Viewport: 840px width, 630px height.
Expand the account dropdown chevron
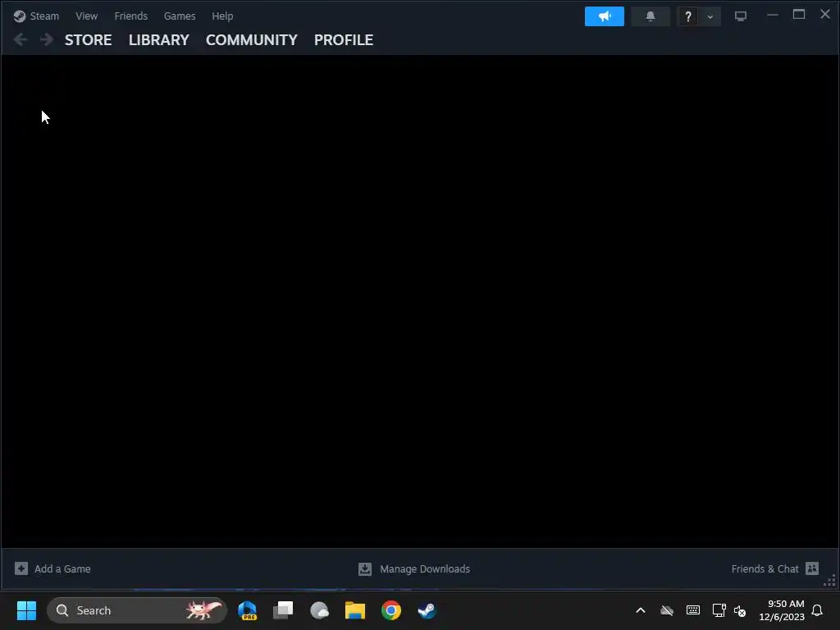(710, 16)
